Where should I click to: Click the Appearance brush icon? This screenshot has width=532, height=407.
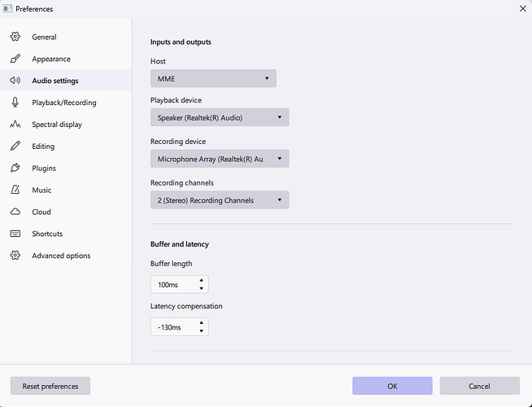click(x=15, y=59)
